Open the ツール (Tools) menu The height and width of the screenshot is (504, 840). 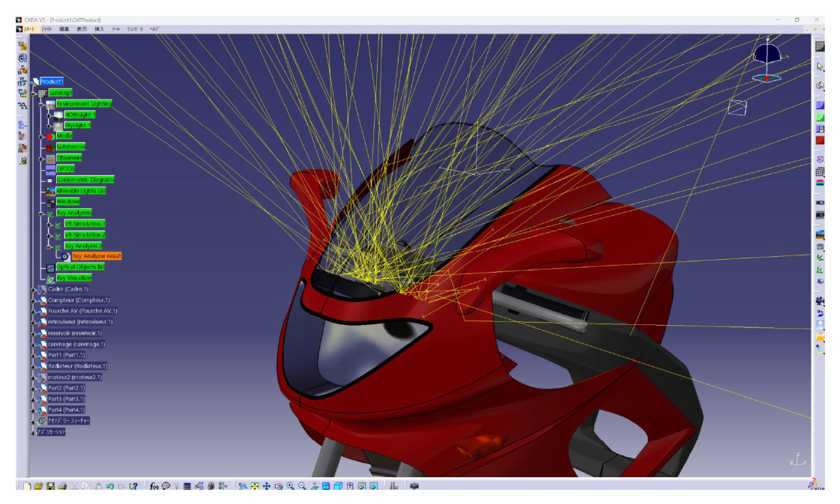click(115, 29)
